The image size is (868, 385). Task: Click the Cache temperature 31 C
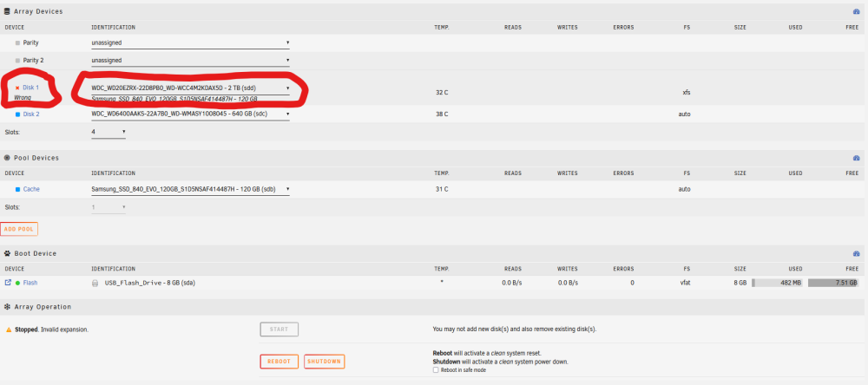click(x=442, y=189)
